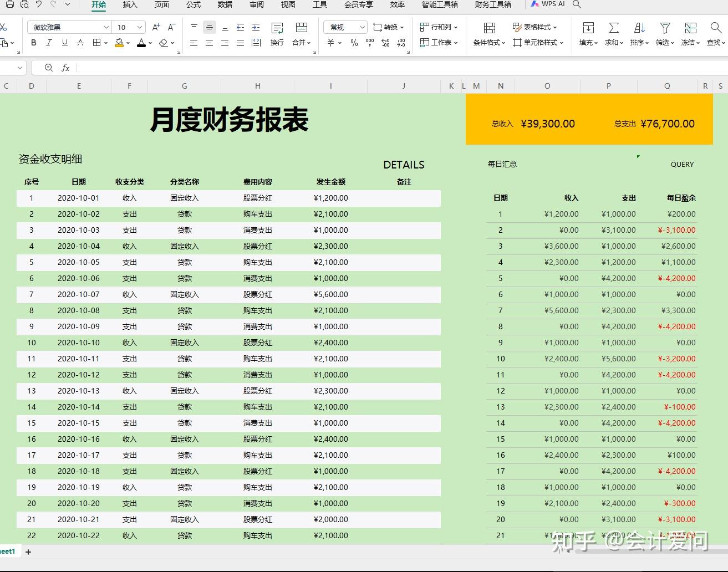Click the eraser clear-format icon

164,43
